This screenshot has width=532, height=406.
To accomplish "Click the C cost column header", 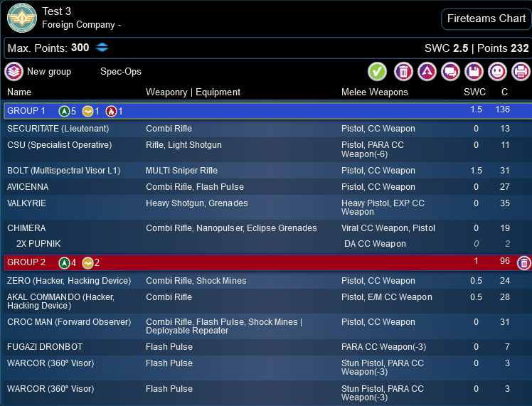I will (504, 92).
